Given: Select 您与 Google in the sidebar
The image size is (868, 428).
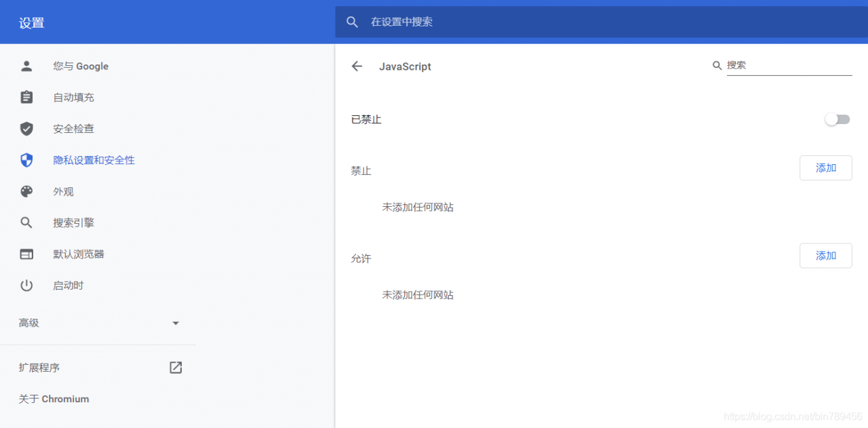Looking at the screenshot, I should 80,66.
